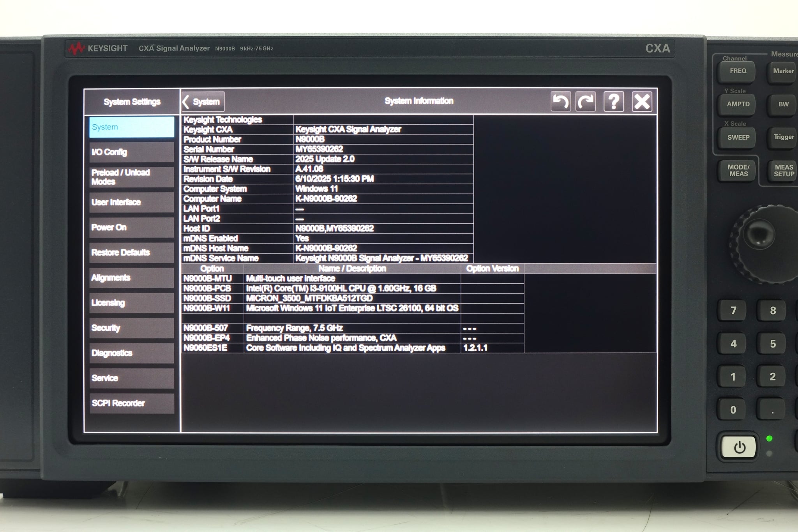Click the Computer Name value K-N9000B-90262
The width and height of the screenshot is (798, 532).
click(x=326, y=199)
